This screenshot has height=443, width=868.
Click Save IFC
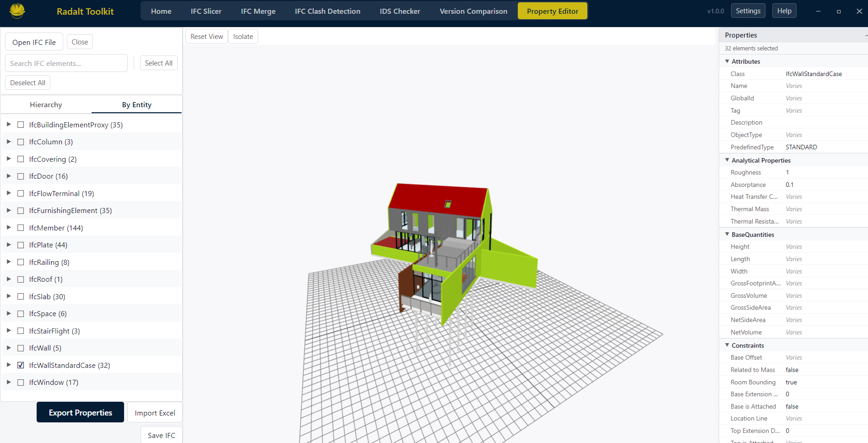coord(161,435)
